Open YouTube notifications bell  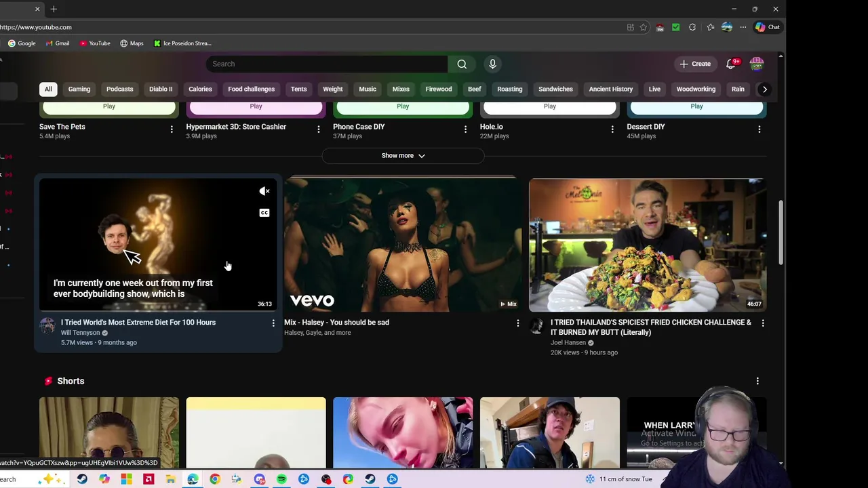(731, 64)
